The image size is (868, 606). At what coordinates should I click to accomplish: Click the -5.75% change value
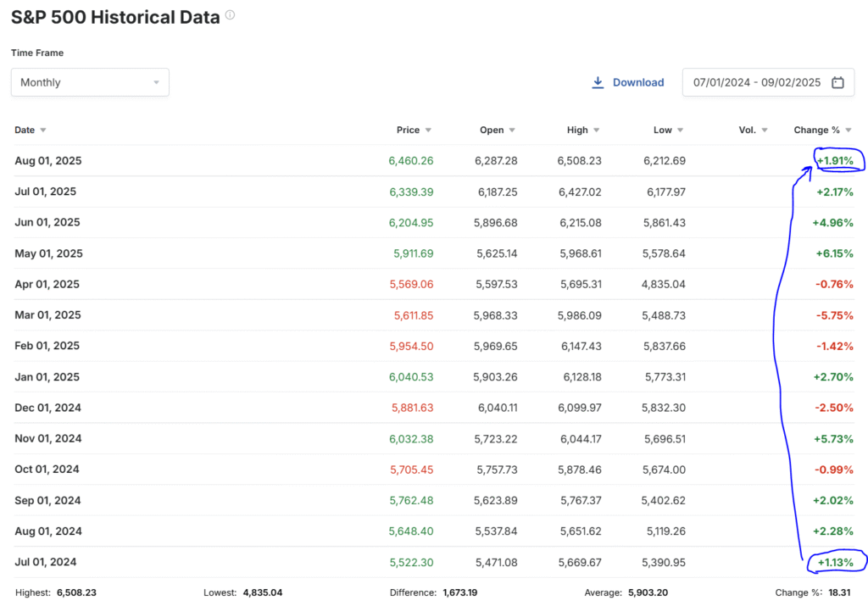click(x=835, y=315)
